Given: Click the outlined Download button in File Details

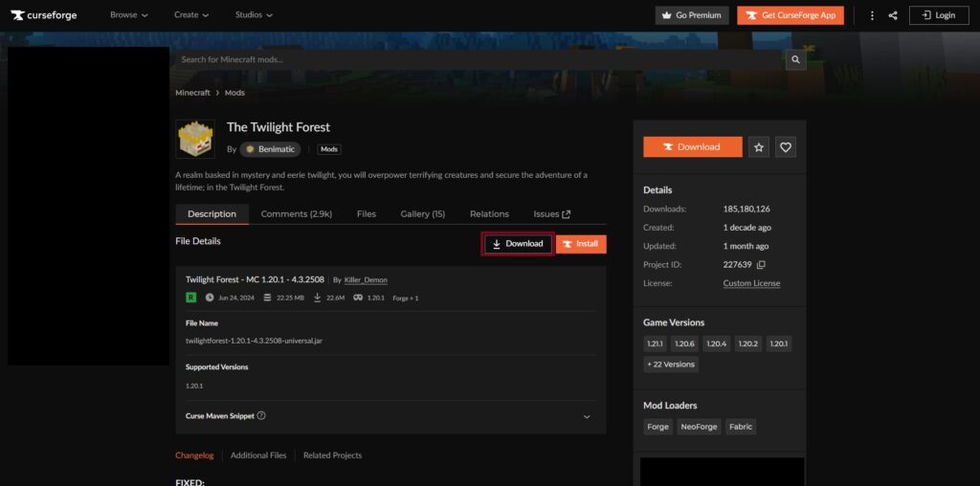Looking at the screenshot, I should coord(518,244).
